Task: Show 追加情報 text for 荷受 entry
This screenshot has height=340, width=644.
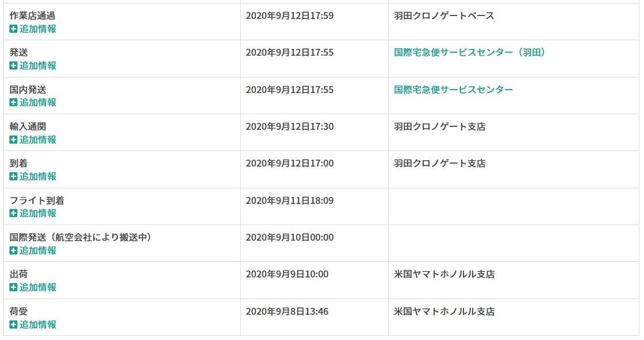Action: [x=38, y=324]
